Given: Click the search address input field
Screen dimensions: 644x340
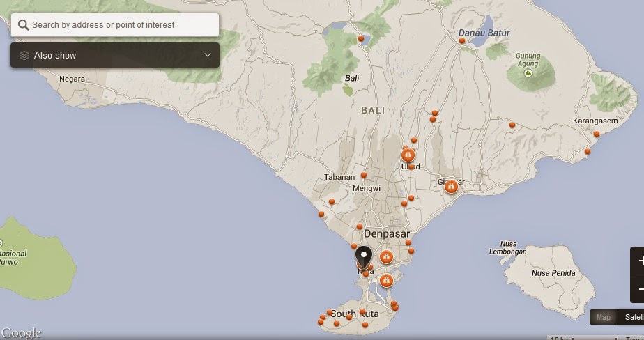Looking at the screenshot, I should coord(114,24).
